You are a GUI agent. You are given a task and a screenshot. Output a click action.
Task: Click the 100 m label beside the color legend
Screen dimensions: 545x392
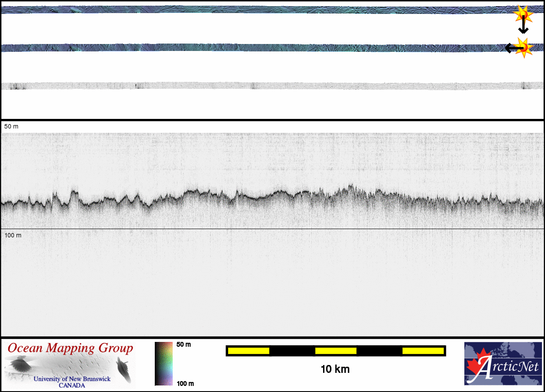(185, 383)
